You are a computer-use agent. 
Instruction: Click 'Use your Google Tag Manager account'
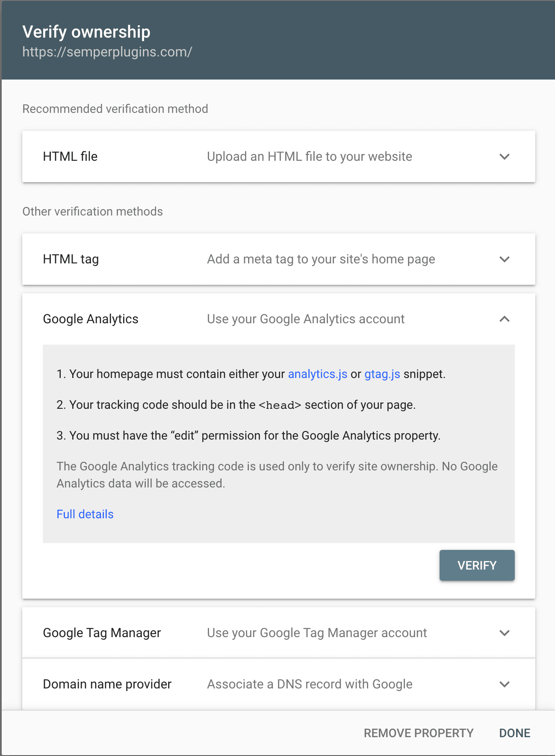point(317,633)
